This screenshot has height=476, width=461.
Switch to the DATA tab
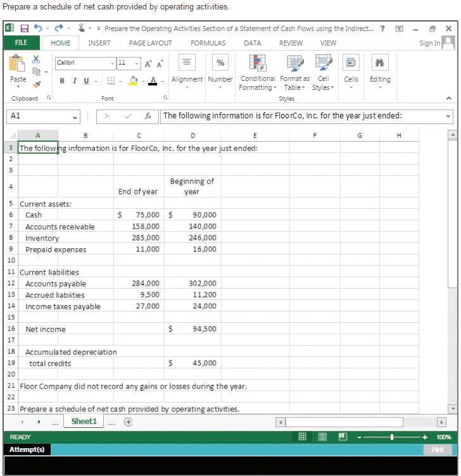pyautogui.click(x=253, y=43)
